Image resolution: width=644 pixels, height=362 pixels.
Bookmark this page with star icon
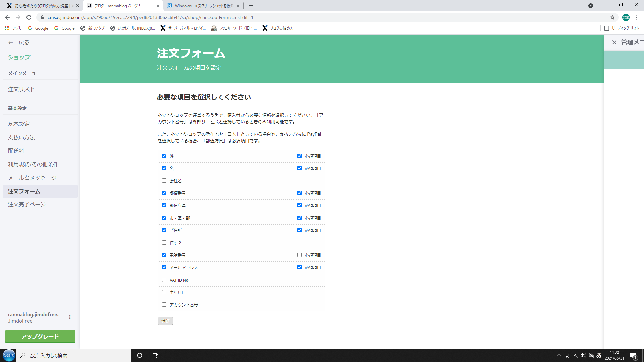612,17
